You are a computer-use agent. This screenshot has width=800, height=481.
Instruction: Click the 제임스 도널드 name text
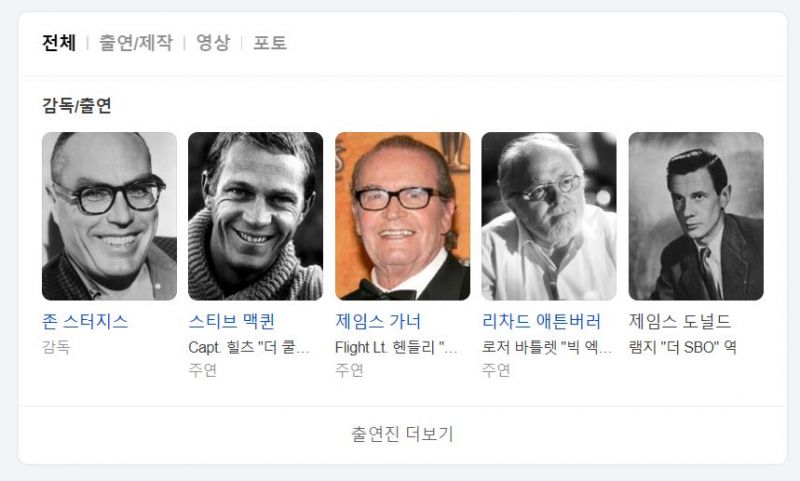tap(680, 321)
